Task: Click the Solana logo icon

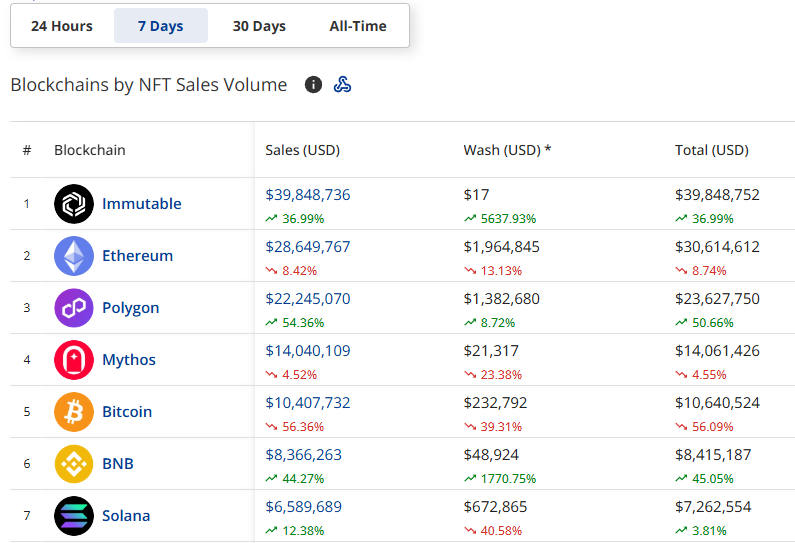Action: click(x=74, y=516)
